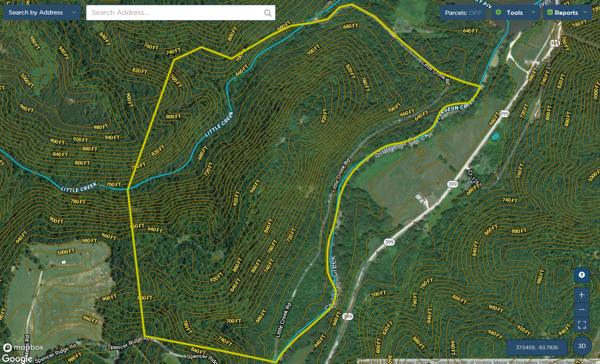Click the Google logo

pyautogui.click(x=17, y=358)
